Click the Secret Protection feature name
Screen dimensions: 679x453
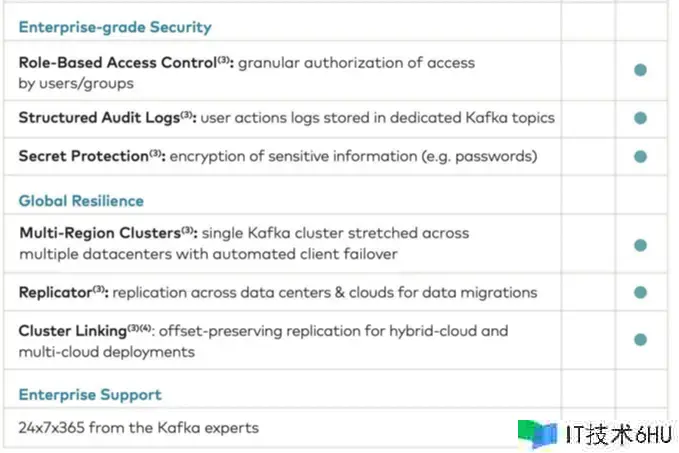(84, 156)
